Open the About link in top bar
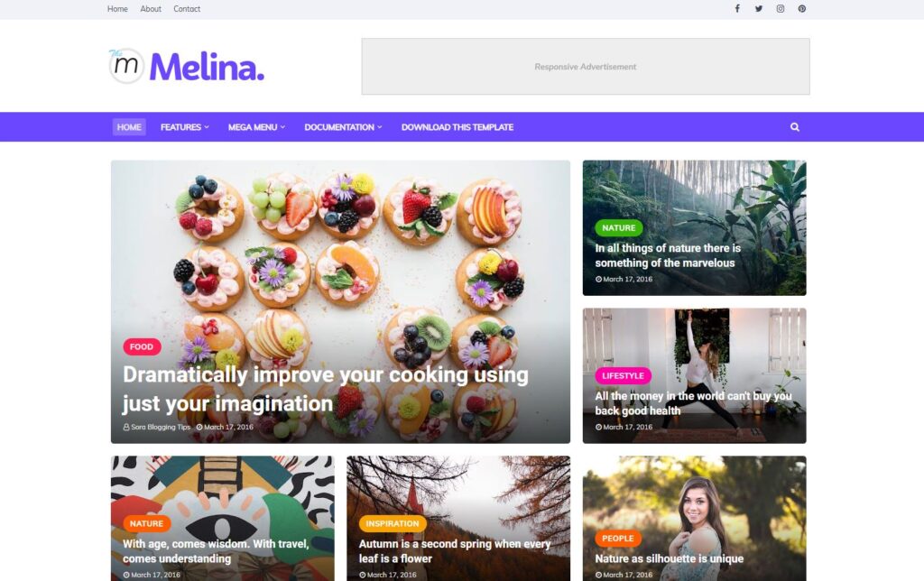 pos(151,9)
